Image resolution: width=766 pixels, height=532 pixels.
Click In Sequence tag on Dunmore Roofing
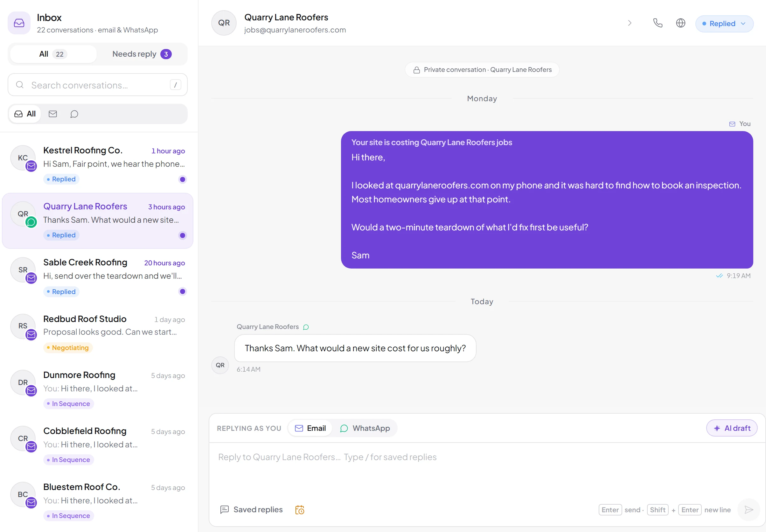pos(69,404)
